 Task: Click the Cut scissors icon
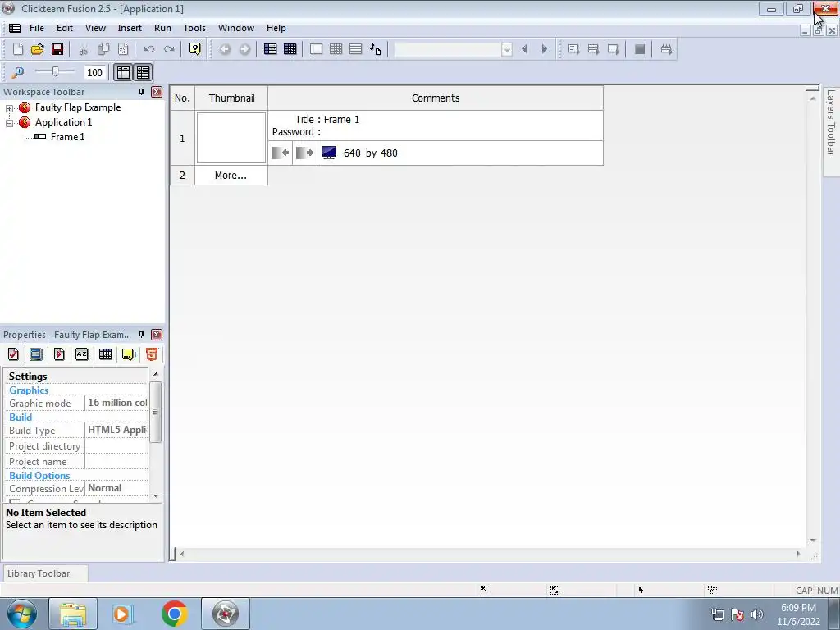pyautogui.click(x=84, y=49)
